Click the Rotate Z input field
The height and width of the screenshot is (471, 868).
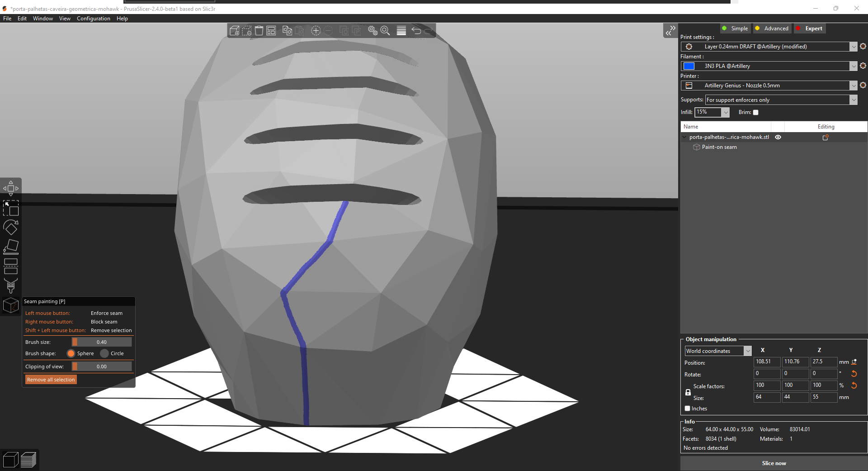click(824, 374)
